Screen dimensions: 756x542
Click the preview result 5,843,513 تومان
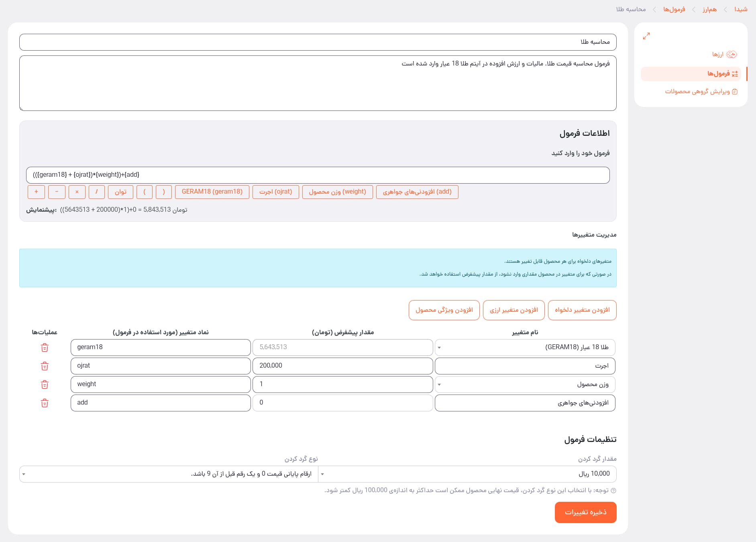pos(165,210)
